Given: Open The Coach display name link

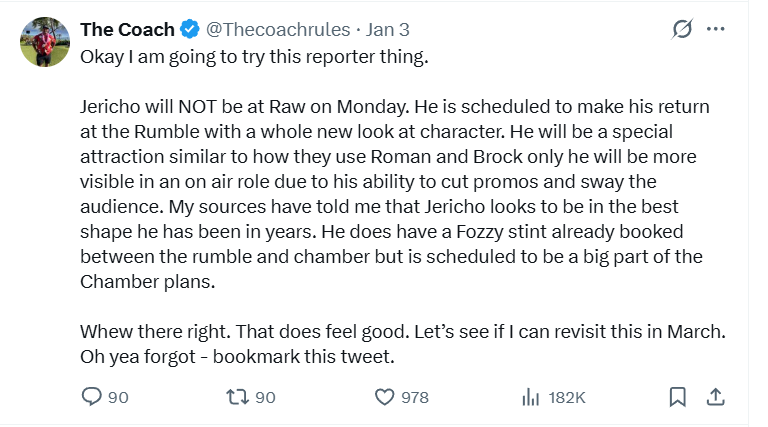Looking at the screenshot, I should coord(127,29).
